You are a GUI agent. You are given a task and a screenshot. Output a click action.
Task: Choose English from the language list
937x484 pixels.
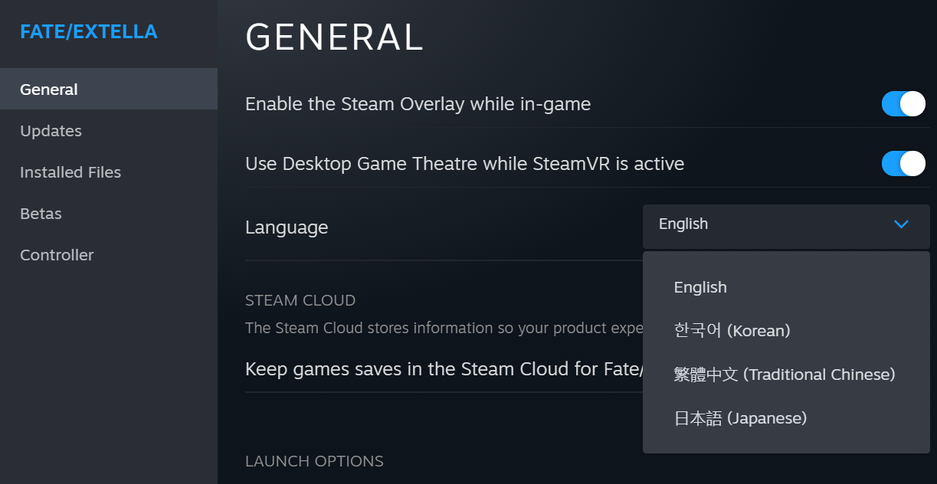click(700, 288)
